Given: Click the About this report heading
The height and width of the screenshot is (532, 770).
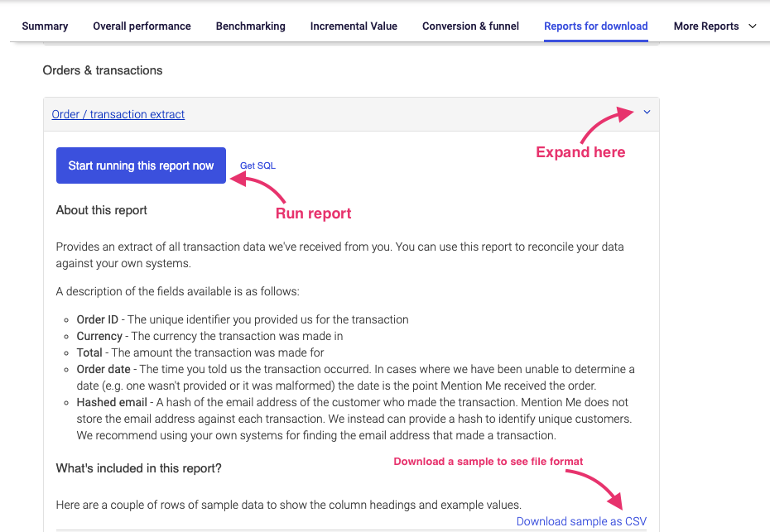Looking at the screenshot, I should click(102, 210).
